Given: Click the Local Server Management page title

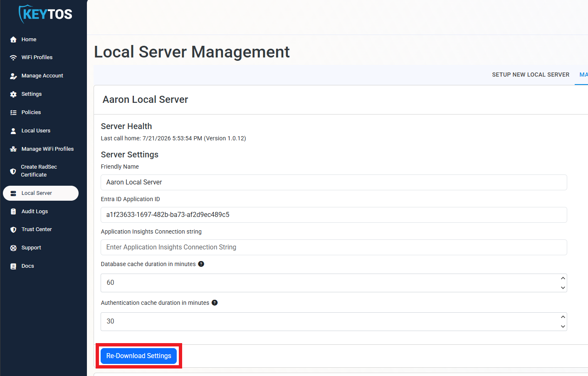Looking at the screenshot, I should coord(192,52).
